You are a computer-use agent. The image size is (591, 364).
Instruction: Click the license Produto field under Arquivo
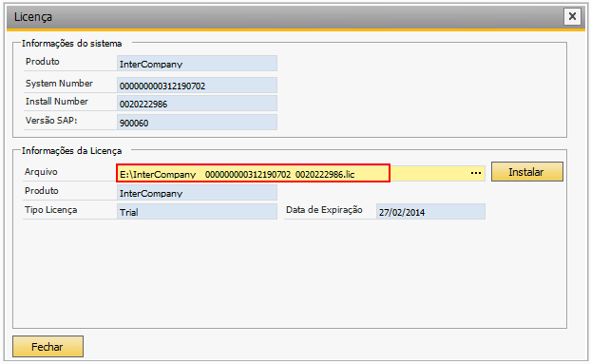(x=197, y=193)
